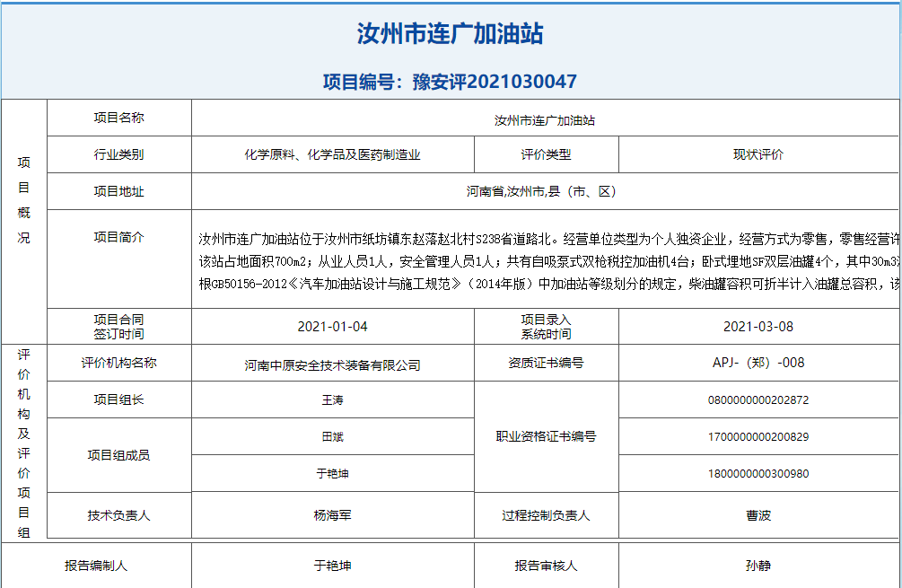The image size is (902, 588).
Task: Click the 项目地址 label cell
Action: click(119, 191)
